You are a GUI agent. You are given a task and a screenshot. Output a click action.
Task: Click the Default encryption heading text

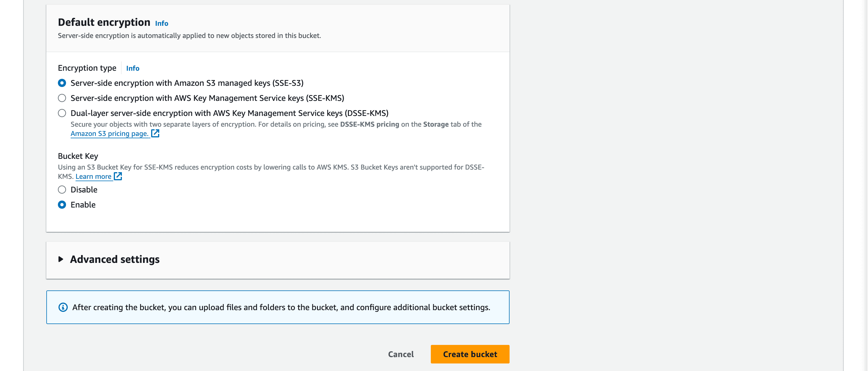tap(104, 22)
